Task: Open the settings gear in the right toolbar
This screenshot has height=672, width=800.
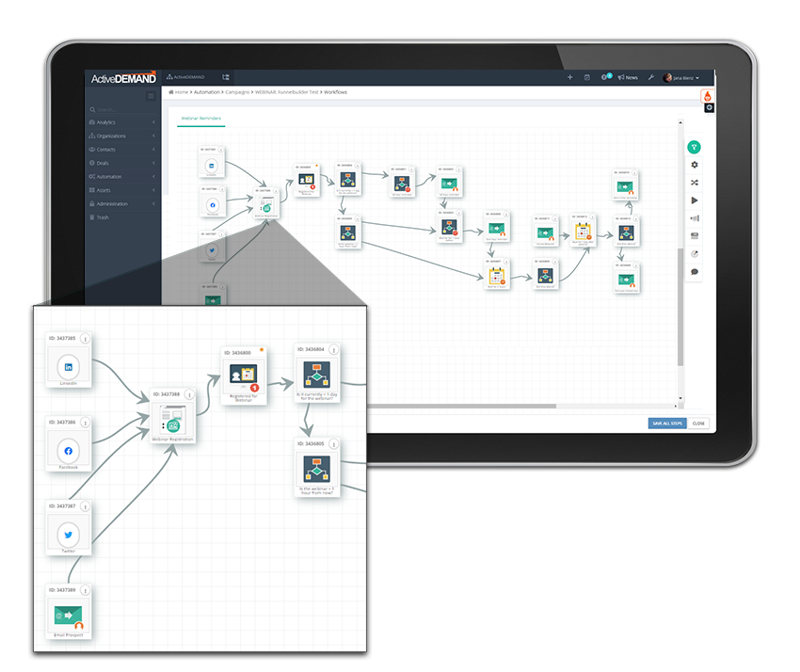Action: tap(695, 164)
